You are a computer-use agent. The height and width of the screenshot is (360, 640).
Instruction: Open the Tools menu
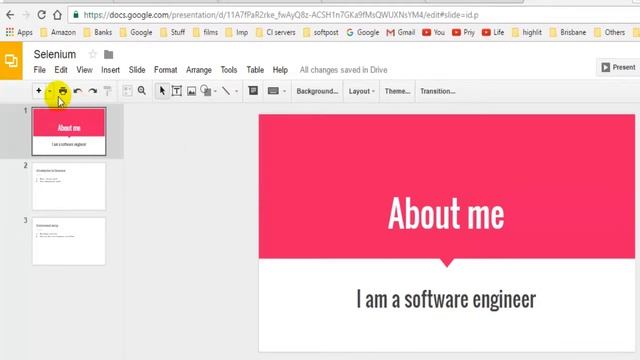click(229, 70)
